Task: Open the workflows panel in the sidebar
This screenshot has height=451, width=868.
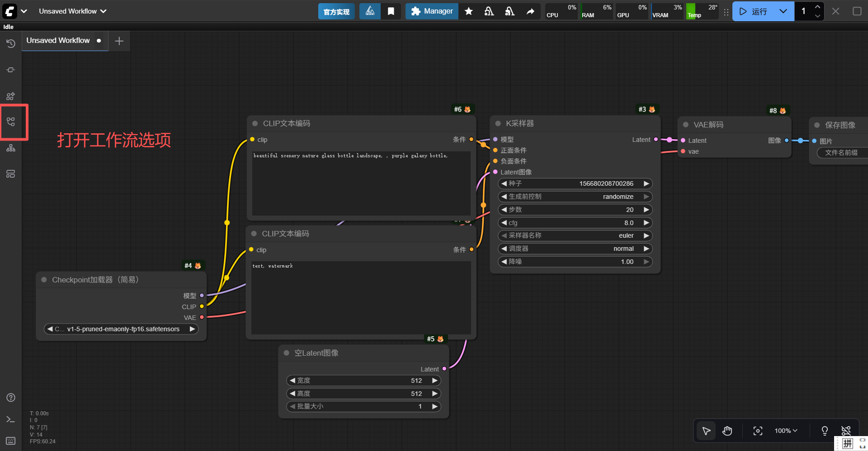Action: point(11,122)
